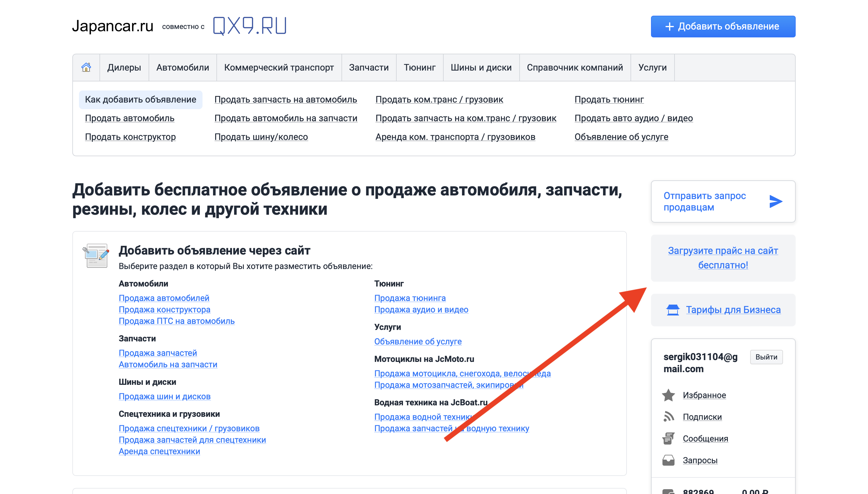
Task: Select the Тюнинг tab in navigation
Action: [x=420, y=67]
